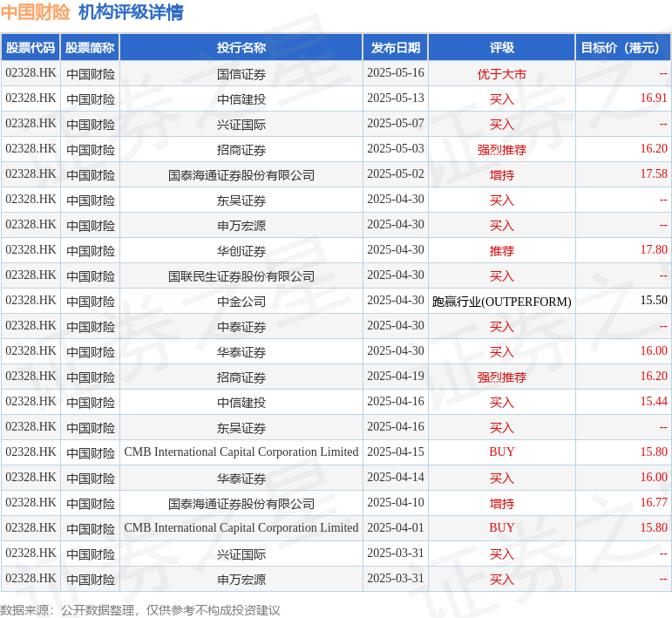Click the 跑赢行业(OUTPERFORM) rating
This screenshot has width=672, height=618.
tap(502, 302)
